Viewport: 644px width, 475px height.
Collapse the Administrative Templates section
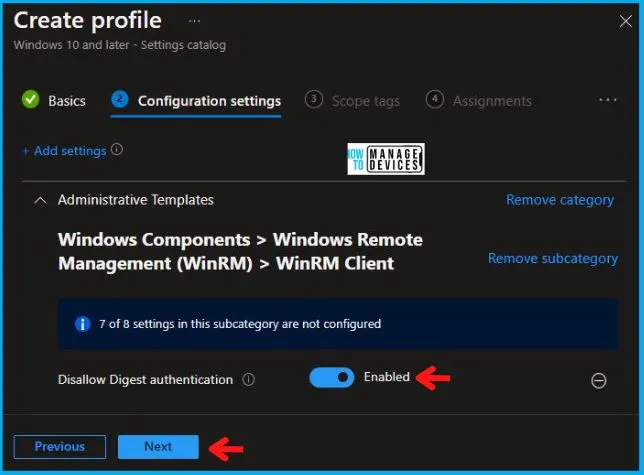click(40, 200)
